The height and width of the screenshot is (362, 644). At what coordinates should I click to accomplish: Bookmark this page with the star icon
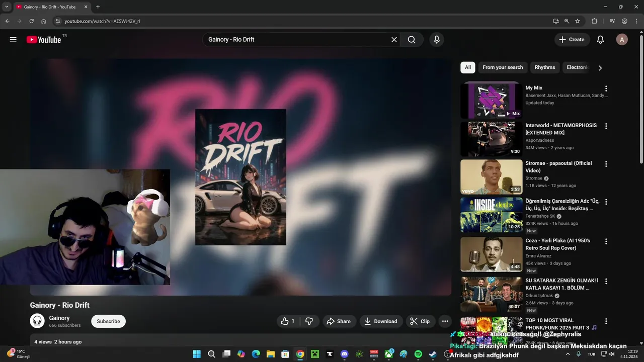(578, 21)
